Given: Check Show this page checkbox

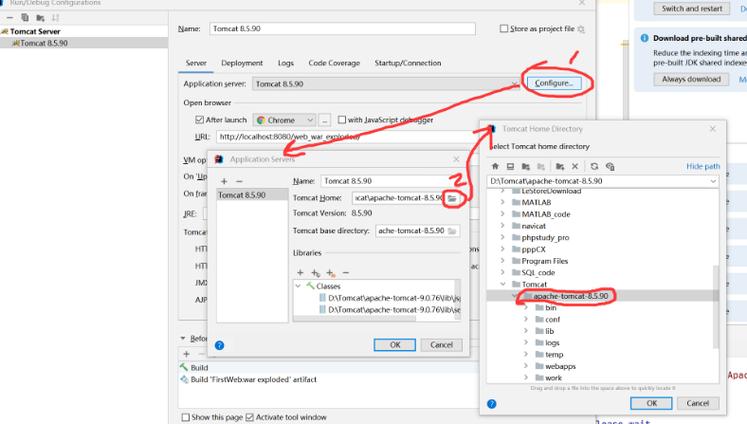Looking at the screenshot, I should [185, 417].
